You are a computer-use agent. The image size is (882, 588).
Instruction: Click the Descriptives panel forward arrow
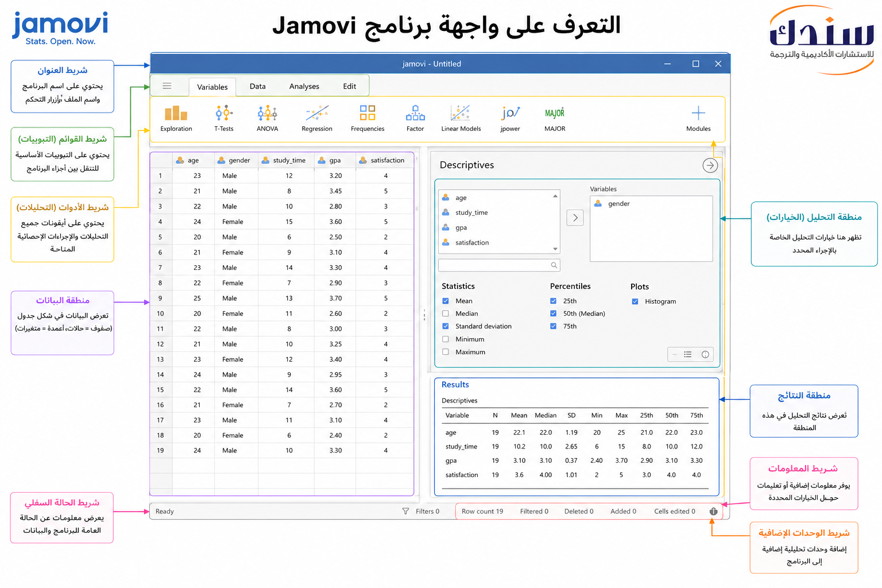tap(710, 165)
